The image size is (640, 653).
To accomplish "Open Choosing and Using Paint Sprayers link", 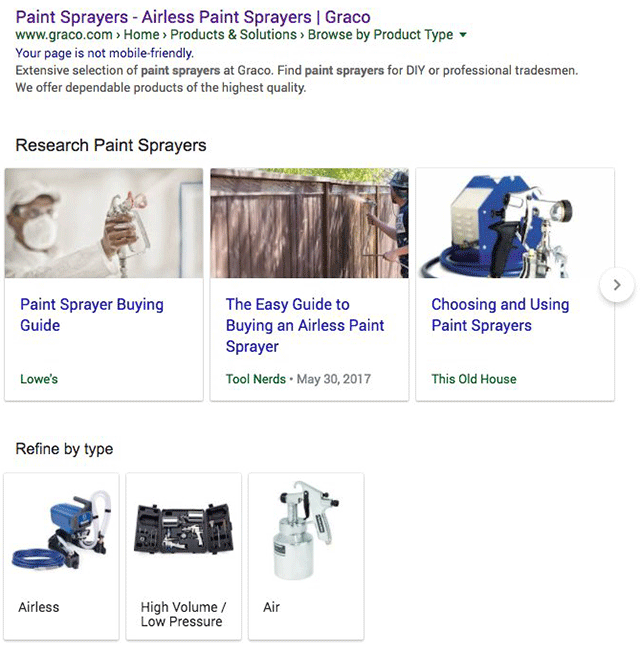I will coord(500,315).
